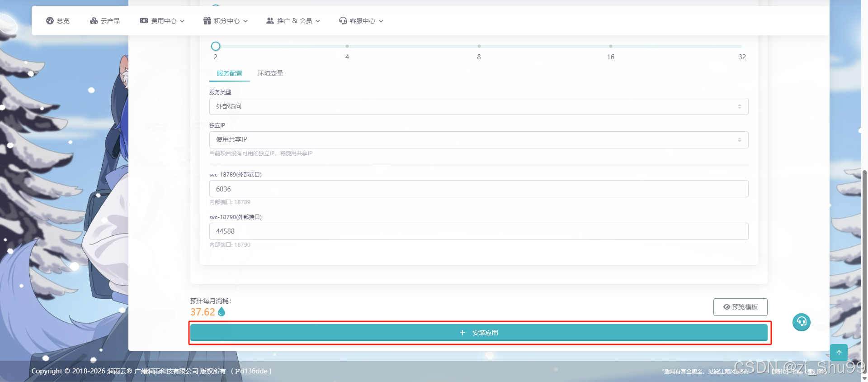Open the 独立IP dropdown showing 使用共享IP
Viewport: 868px width, 382px height.
478,140
